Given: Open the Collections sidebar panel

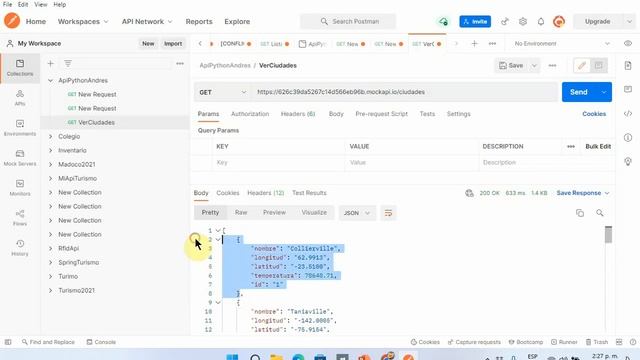Looking at the screenshot, I should tap(20, 68).
